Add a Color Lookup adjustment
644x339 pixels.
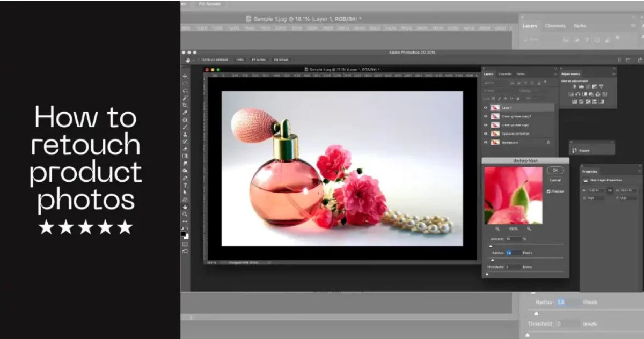tap(604, 94)
